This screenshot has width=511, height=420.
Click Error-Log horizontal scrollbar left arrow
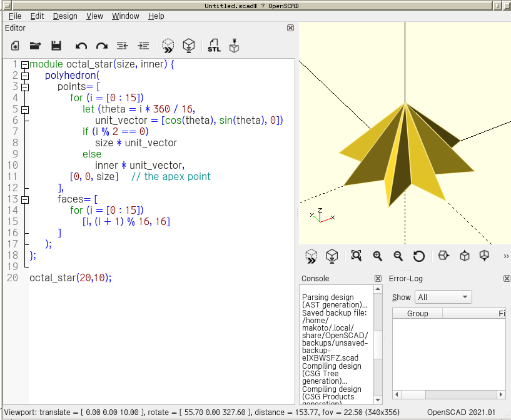tap(397, 394)
